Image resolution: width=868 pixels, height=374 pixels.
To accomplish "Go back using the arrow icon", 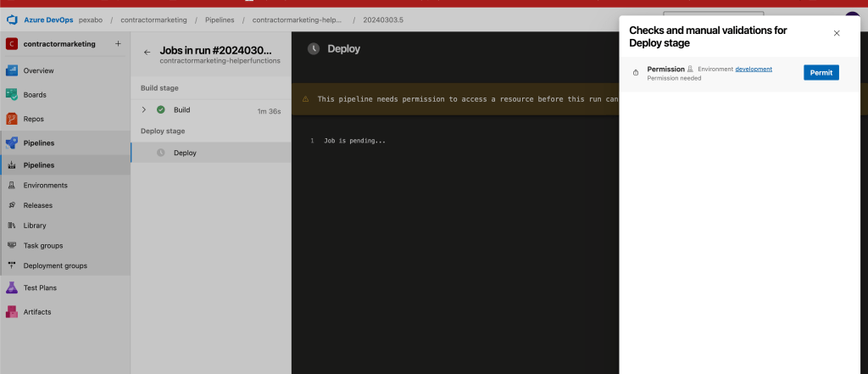I will coord(147,52).
